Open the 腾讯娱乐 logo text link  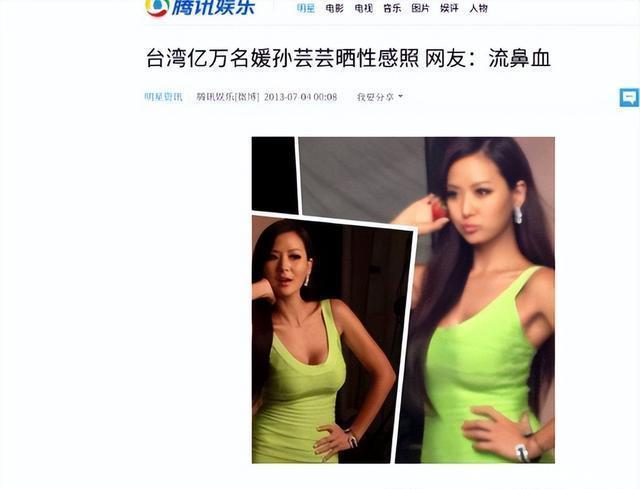pyautogui.click(x=213, y=7)
